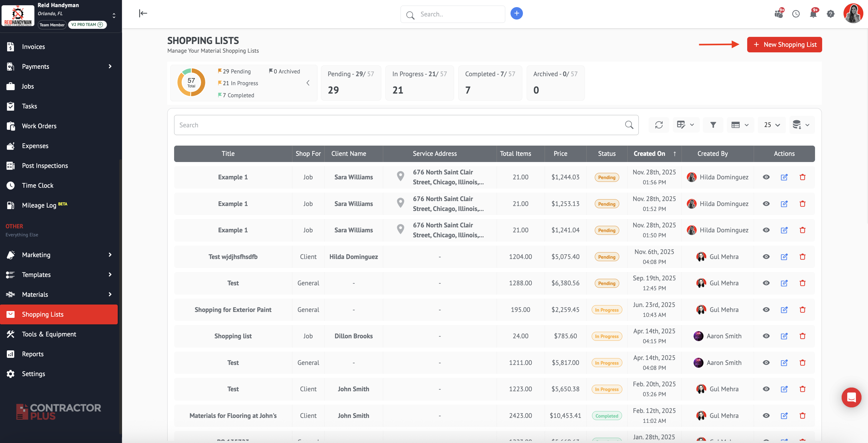Viewport: 868px width, 443px height.
Task: Edit the Test wjdjhsfhsdfb shopping list
Action: tap(784, 257)
